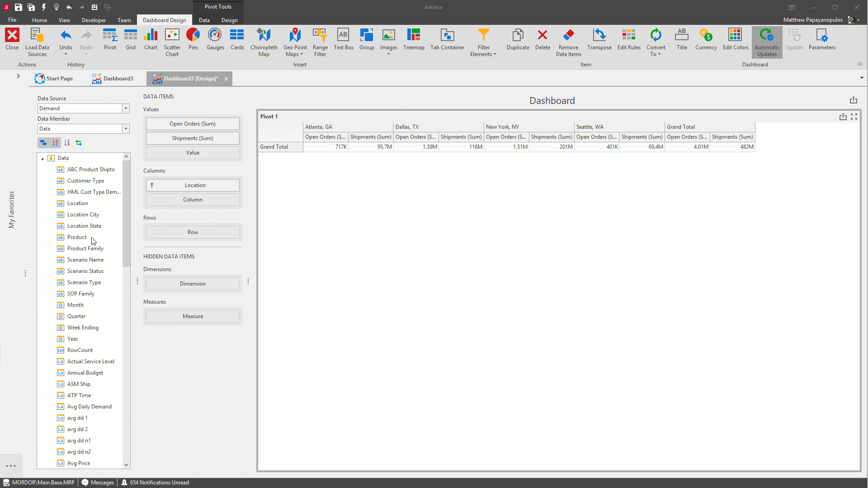Maximize the Pivot 1 item
Image resolution: width=868 pixels, height=488 pixels.
click(x=854, y=117)
